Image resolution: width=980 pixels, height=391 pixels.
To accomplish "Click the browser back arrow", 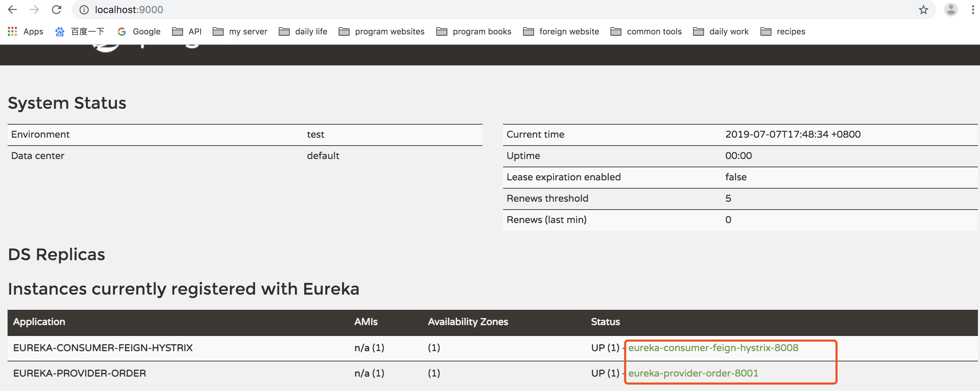I will point(12,10).
